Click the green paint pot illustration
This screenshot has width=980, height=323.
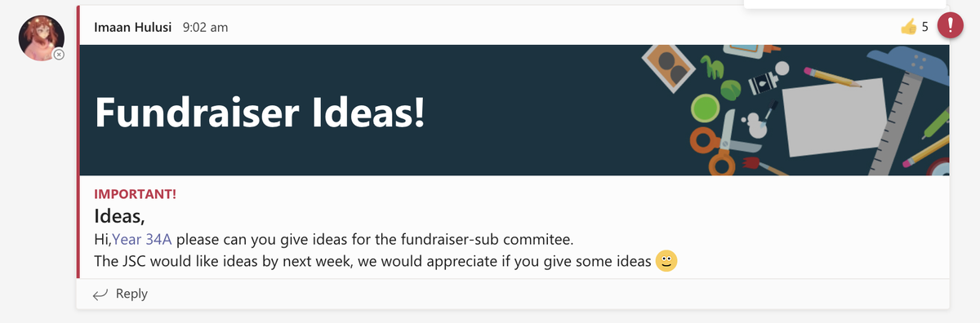703,108
